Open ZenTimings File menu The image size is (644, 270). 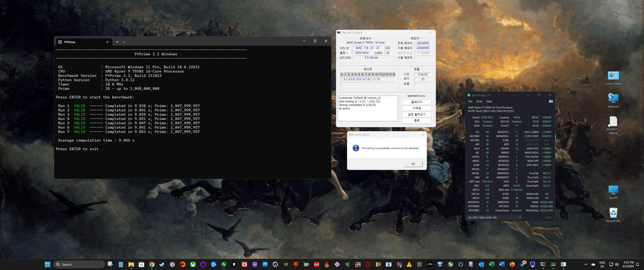point(470,101)
